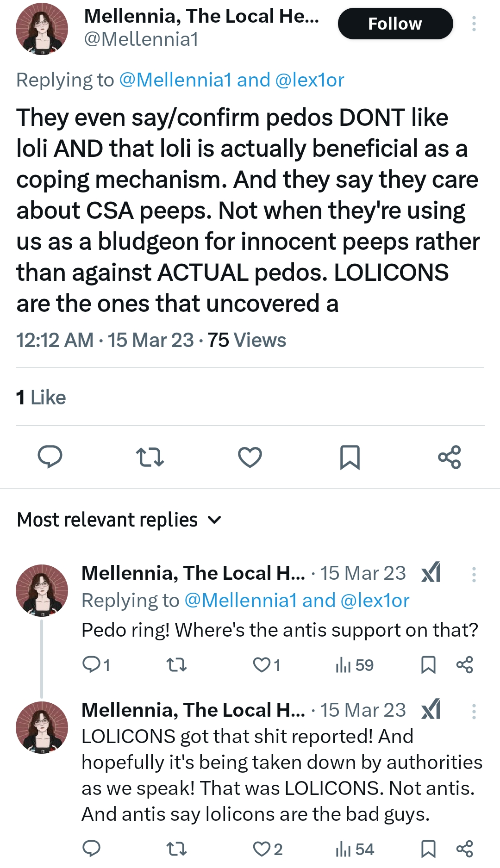Bookmark the main tweet
Viewport: 500px width, 868px height.
click(350, 457)
